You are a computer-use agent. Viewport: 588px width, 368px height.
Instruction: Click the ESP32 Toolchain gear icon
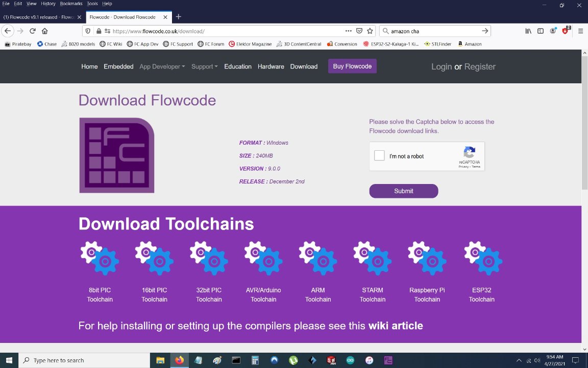pyautogui.click(x=482, y=259)
